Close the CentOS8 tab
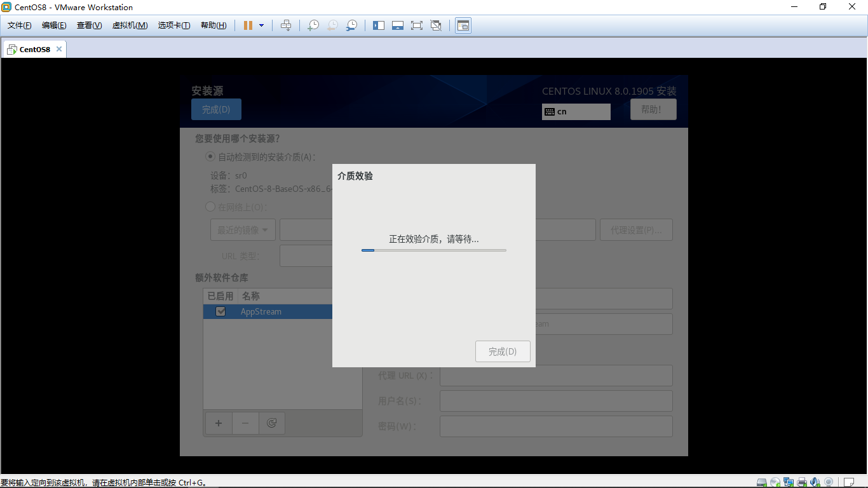This screenshot has height=488, width=868. (x=59, y=49)
